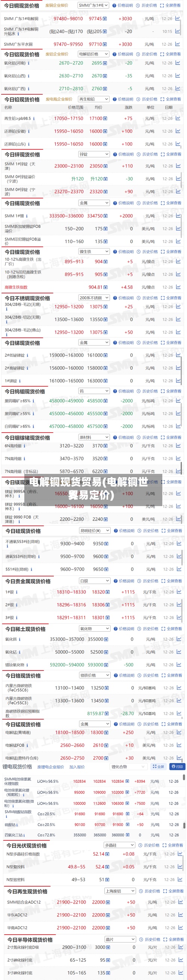Open trend chart for 1#锑锭 row
This screenshot has width=187, height=980.
pyautogui.click(x=178, y=381)
